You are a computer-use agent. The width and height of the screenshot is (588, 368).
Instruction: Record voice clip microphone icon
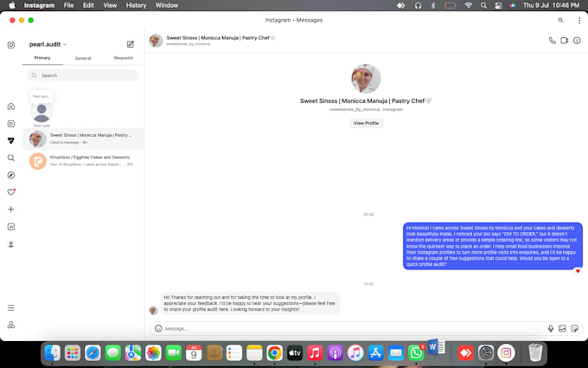(551, 328)
